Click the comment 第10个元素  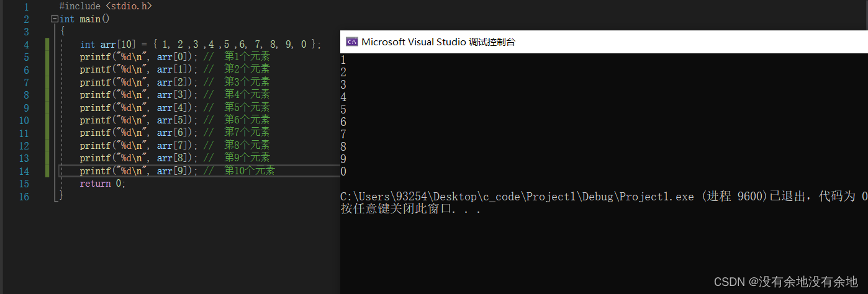coord(250,171)
